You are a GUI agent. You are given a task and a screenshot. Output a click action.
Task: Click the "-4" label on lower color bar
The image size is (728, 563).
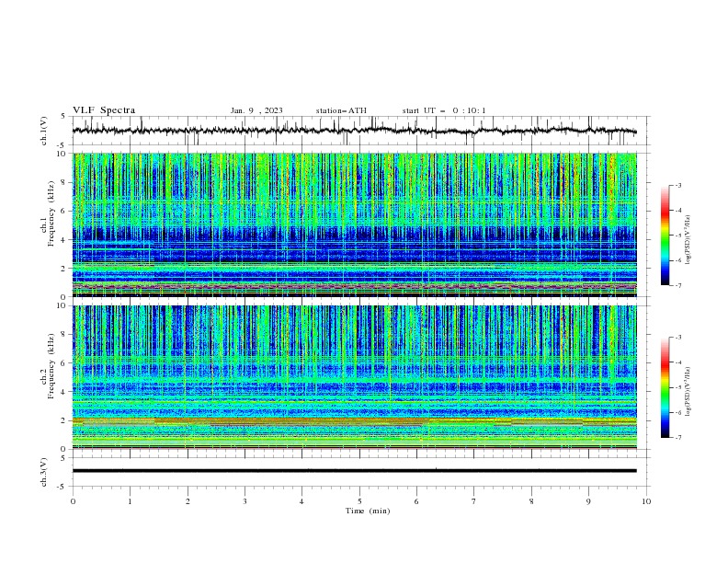[x=677, y=362]
